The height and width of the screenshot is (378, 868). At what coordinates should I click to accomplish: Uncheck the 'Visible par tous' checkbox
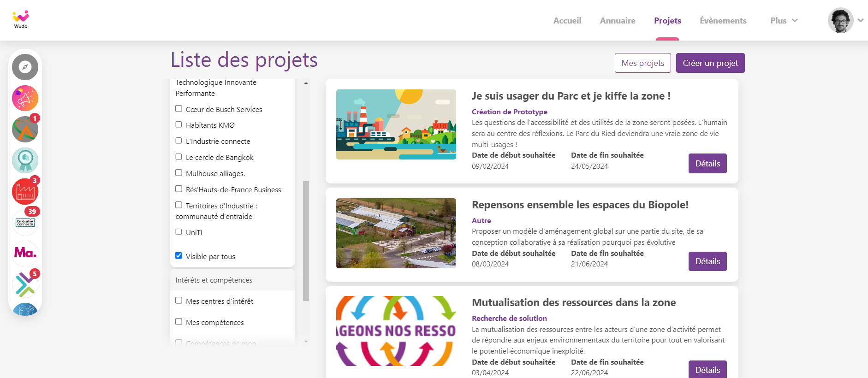click(x=178, y=256)
